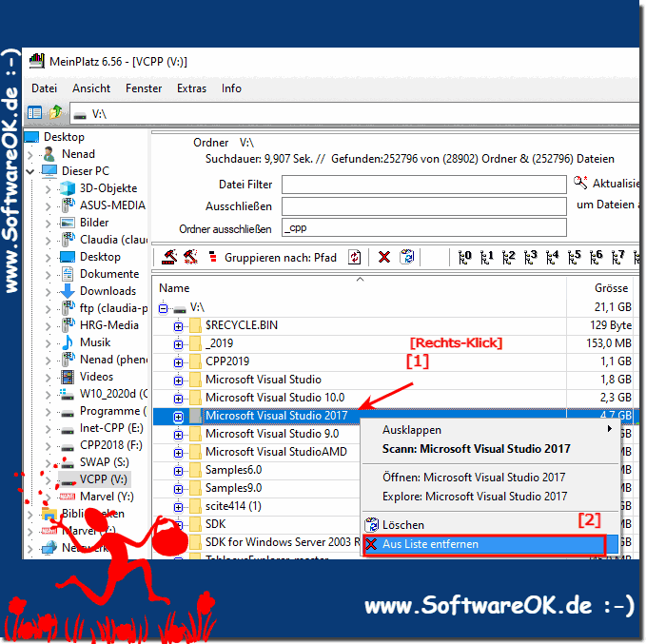646x644 pixels.
Task: Select 'Öffnen: Microsoft Visual Studio 2017'
Action: point(490,478)
